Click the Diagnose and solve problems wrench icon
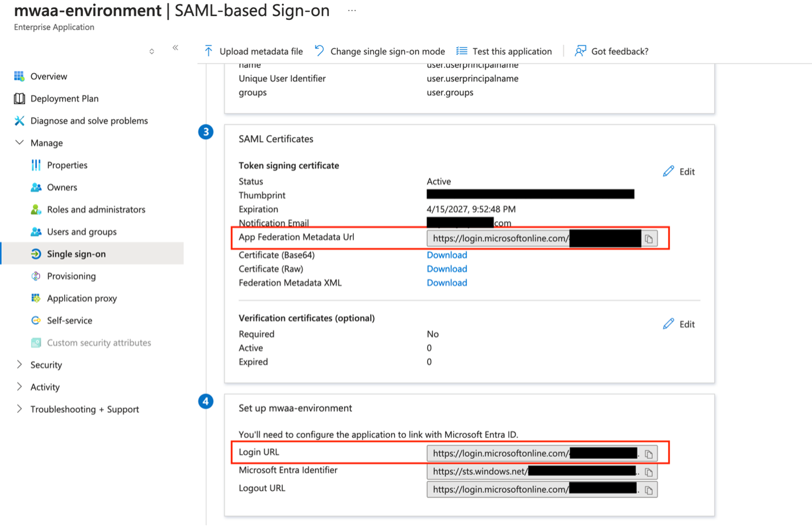The height and width of the screenshot is (527, 812). pos(19,120)
